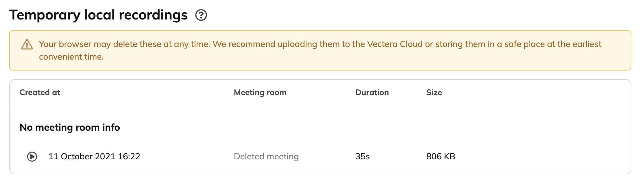The image size is (644, 184).
Task: Open the help question mark icon
Action: (x=201, y=15)
